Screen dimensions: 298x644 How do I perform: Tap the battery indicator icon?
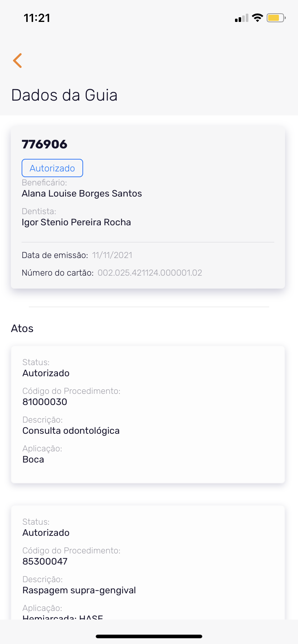[x=276, y=18]
